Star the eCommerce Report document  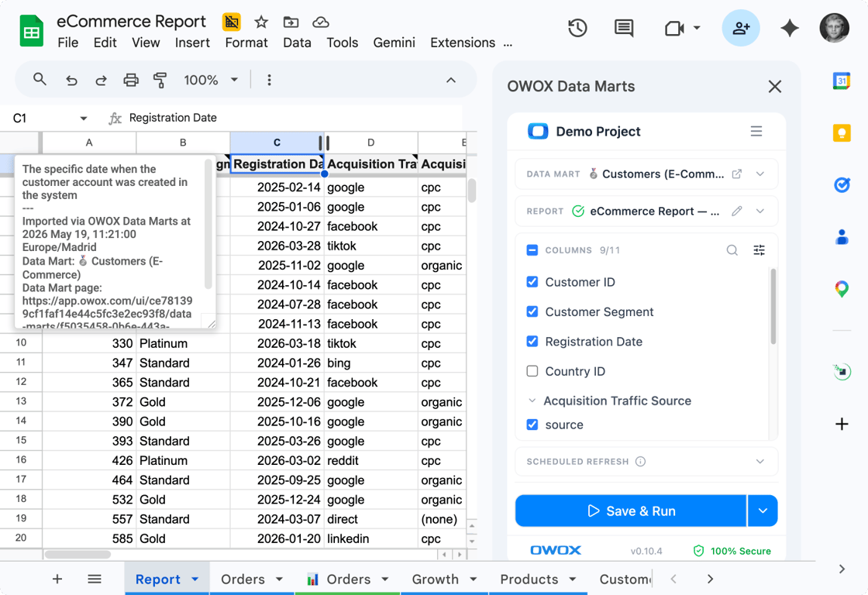[x=261, y=22]
